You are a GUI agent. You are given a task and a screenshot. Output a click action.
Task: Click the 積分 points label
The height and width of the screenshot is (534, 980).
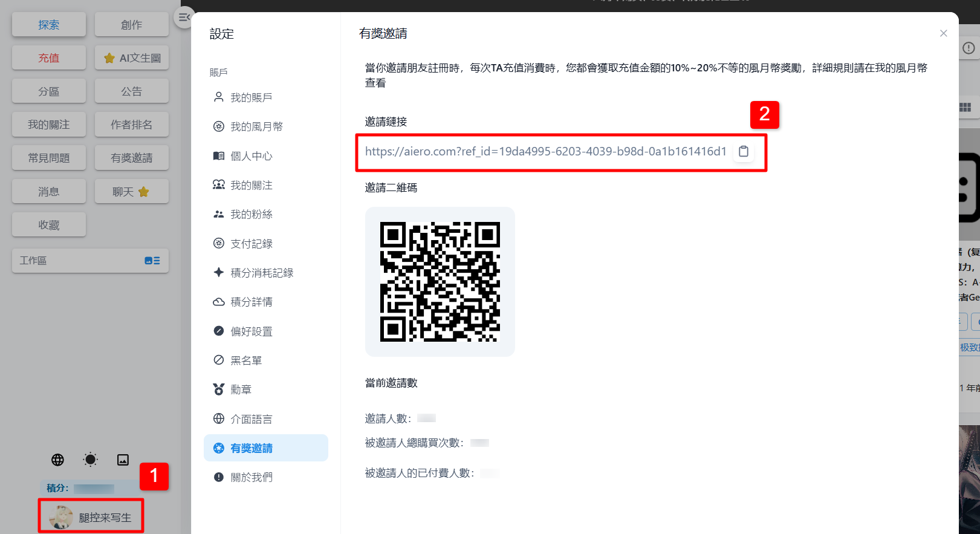click(x=57, y=488)
